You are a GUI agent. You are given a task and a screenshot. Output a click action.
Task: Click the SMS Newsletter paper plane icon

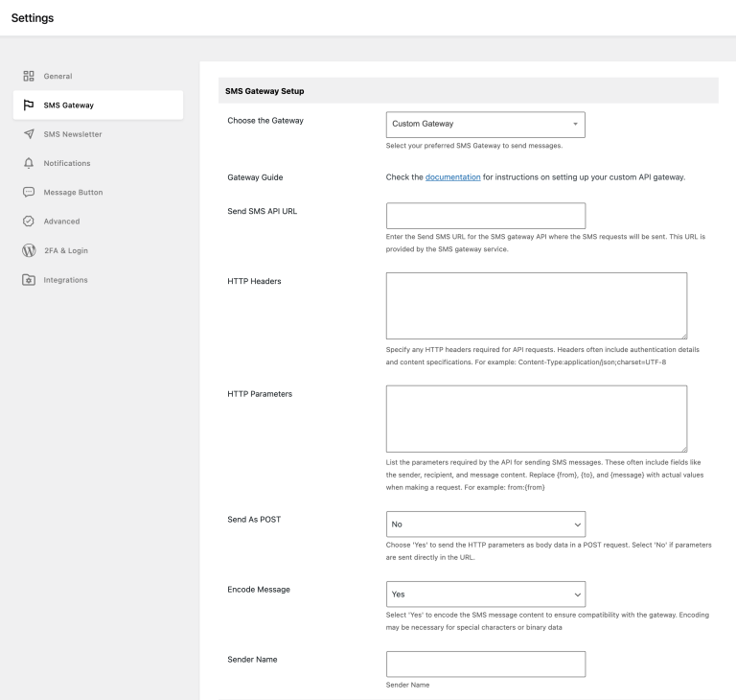pyautogui.click(x=29, y=134)
